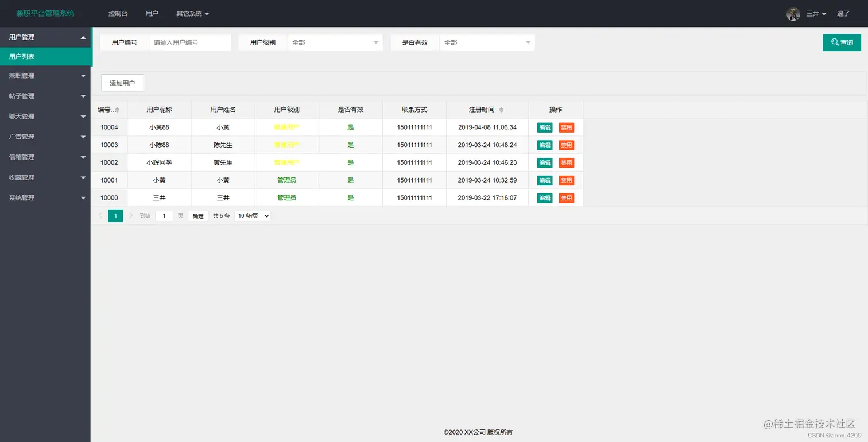The width and height of the screenshot is (868, 442).
Task: Click 管理员 level in row 10001
Action: click(286, 180)
